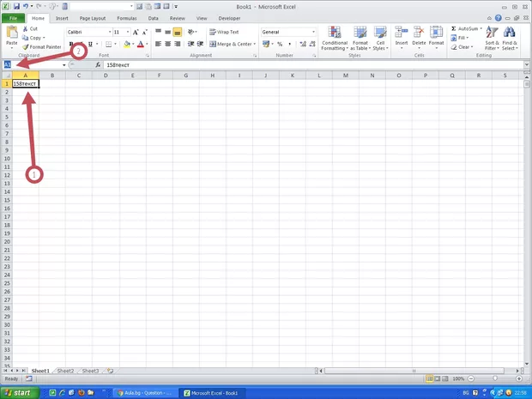532x399 pixels.
Task: Click Increase Decimal icon
Action: tap(303, 44)
